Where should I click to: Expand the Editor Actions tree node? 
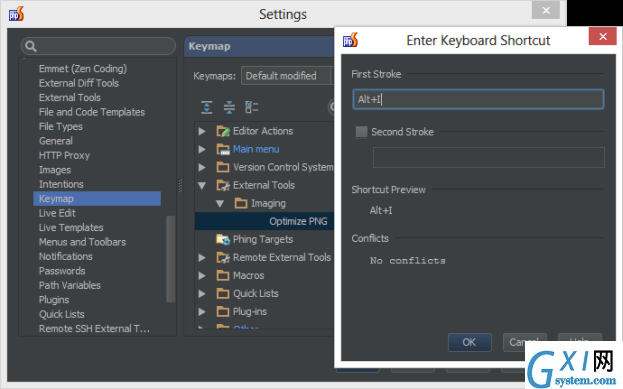[202, 131]
